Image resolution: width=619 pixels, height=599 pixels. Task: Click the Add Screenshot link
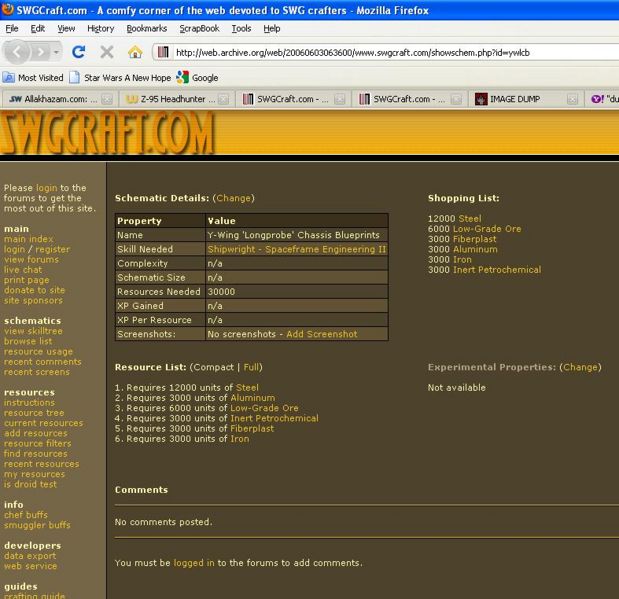(x=321, y=334)
